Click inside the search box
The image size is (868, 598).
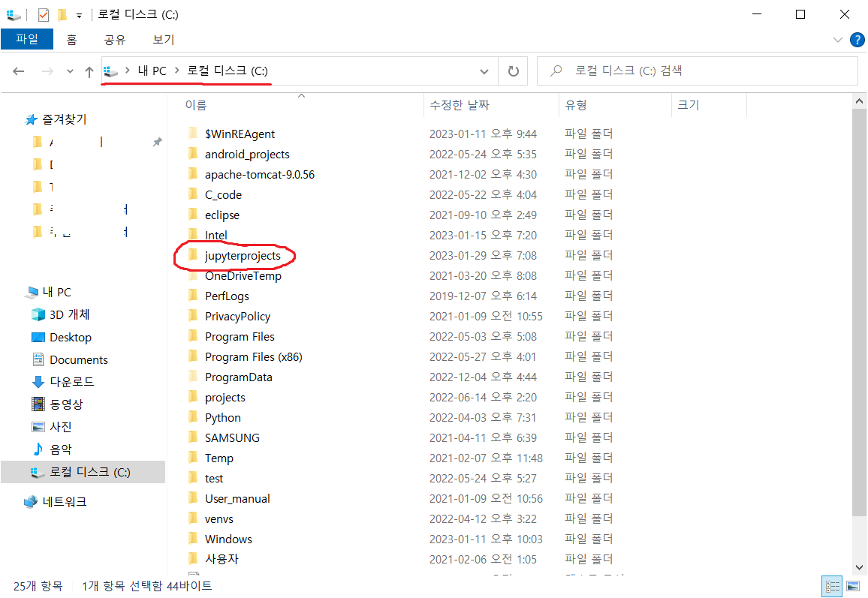coord(698,71)
